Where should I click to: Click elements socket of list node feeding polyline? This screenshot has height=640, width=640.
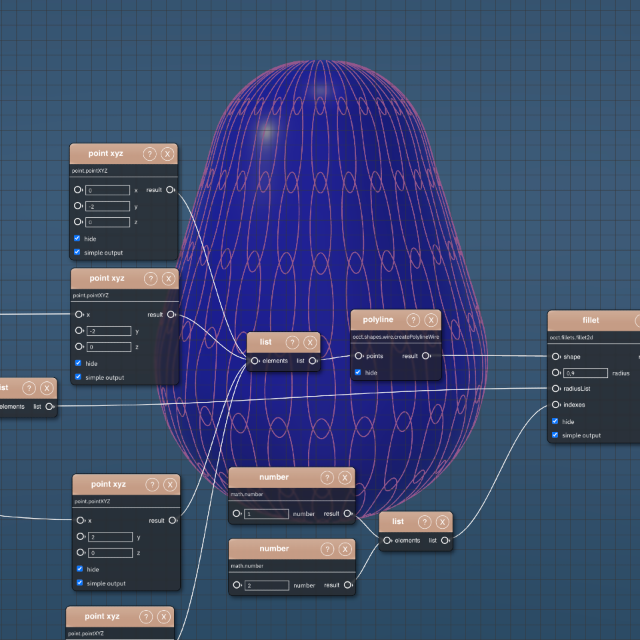254,361
